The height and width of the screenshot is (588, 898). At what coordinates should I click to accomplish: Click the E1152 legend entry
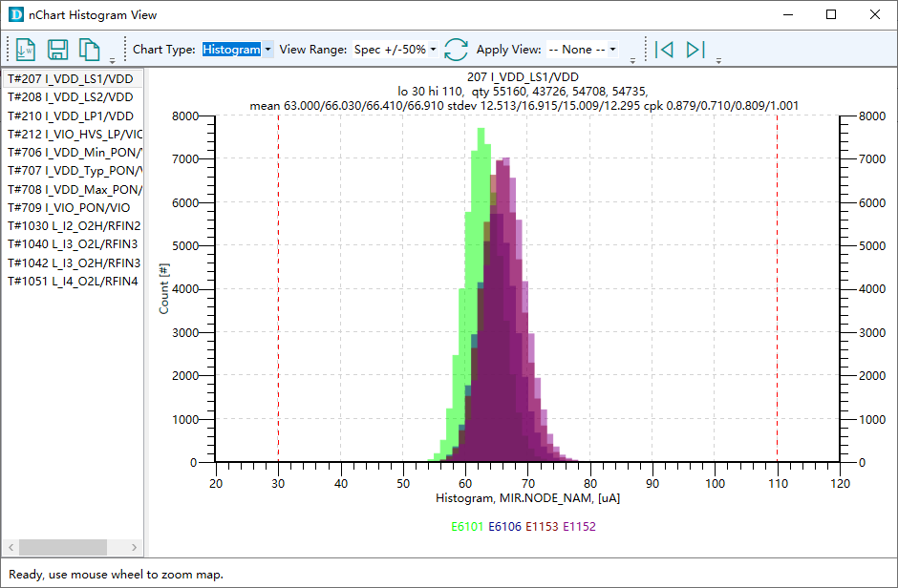coord(580,526)
